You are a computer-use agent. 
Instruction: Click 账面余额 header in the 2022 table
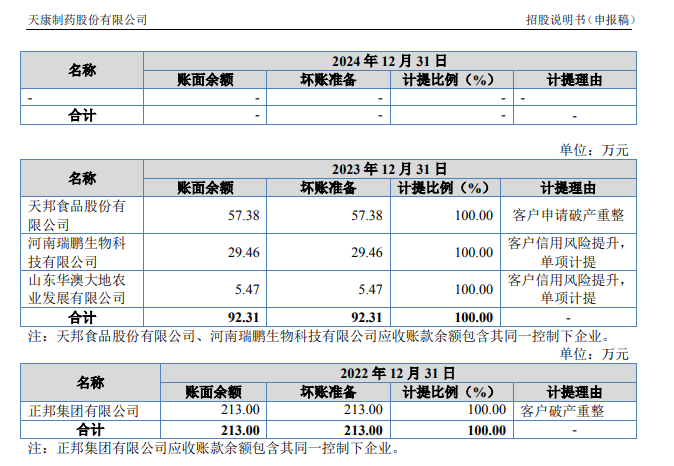[x=214, y=392]
